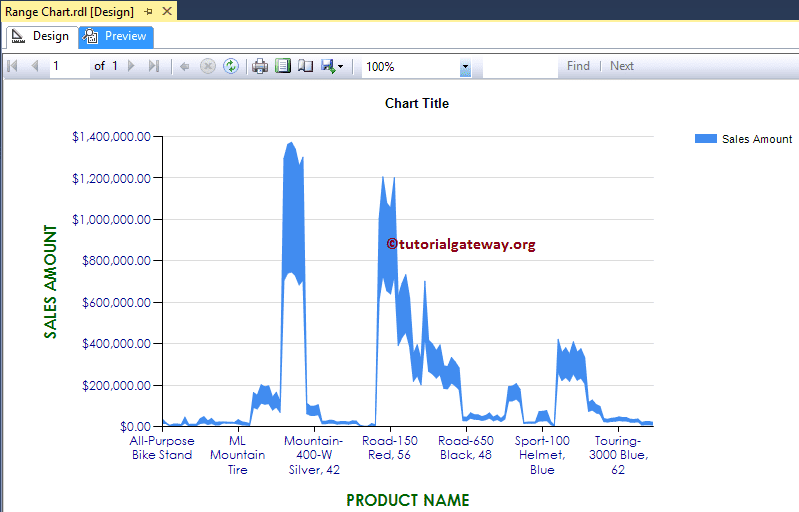Click the back to parent report arrow

tap(184, 66)
